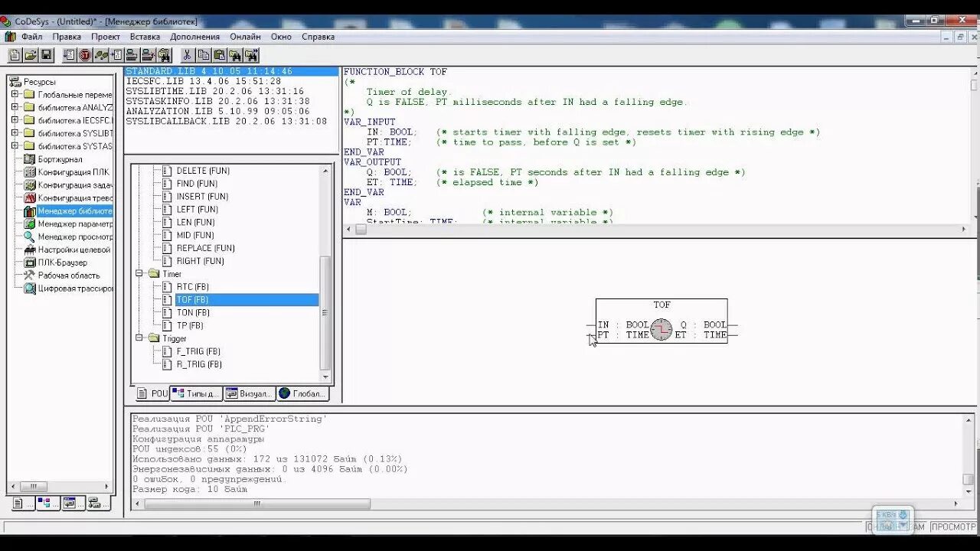Image resolution: width=980 pixels, height=551 pixels.
Task: Select F_TRIG (FB) in library tree
Action: click(198, 351)
